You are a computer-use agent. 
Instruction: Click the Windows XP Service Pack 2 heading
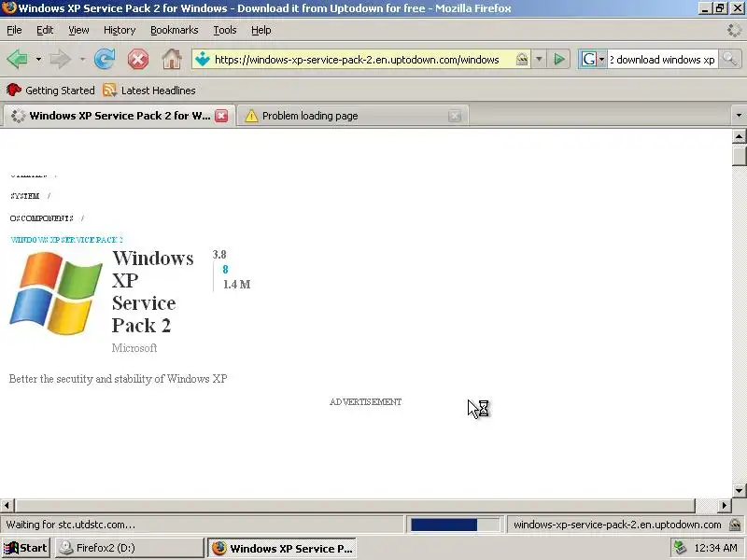point(152,291)
